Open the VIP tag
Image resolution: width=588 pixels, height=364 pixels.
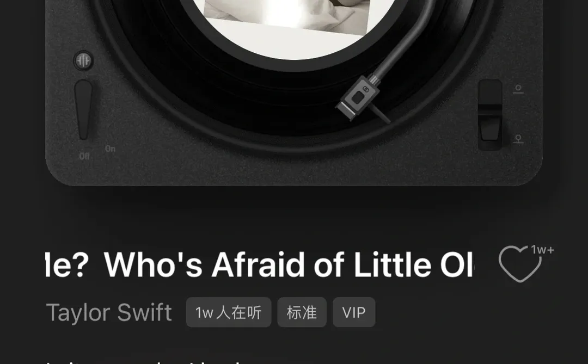pos(354,312)
